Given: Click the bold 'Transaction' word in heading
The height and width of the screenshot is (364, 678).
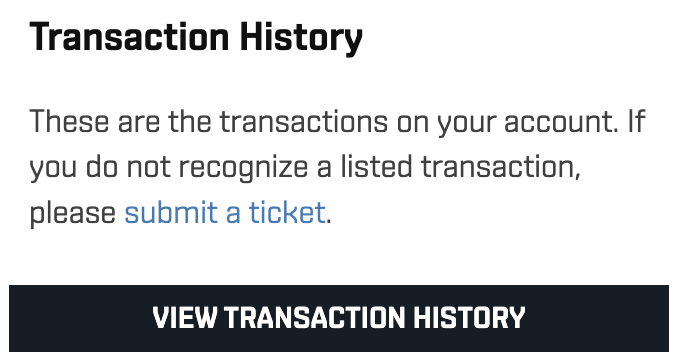Looking at the screenshot, I should pyautogui.click(x=129, y=37).
